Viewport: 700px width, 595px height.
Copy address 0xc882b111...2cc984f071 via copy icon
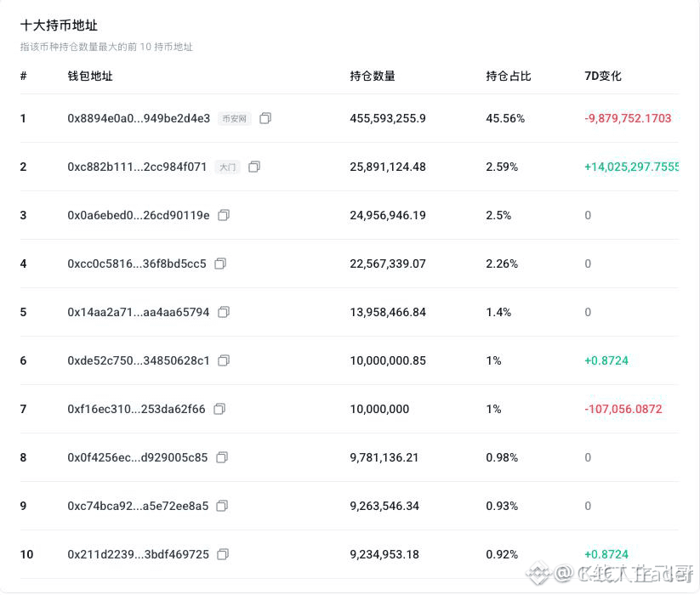tap(254, 167)
